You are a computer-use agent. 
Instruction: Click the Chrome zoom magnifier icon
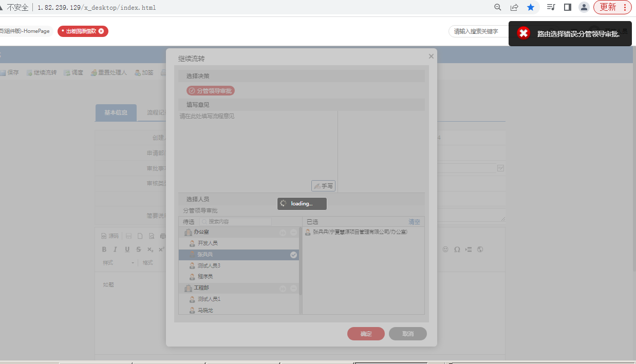[x=497, y=7]
